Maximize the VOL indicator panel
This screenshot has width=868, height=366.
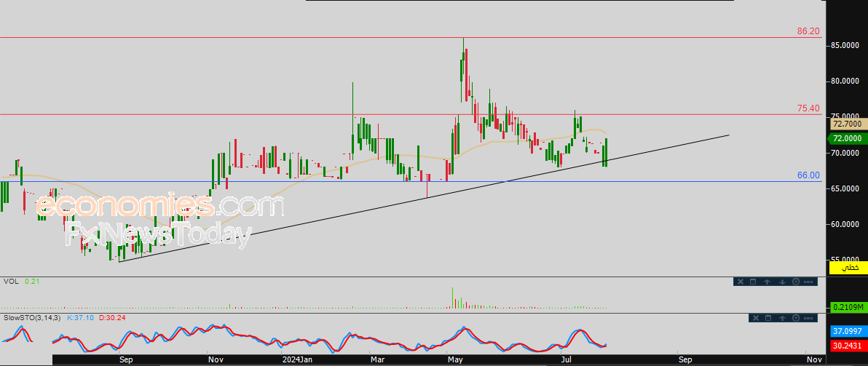[753, 282]
